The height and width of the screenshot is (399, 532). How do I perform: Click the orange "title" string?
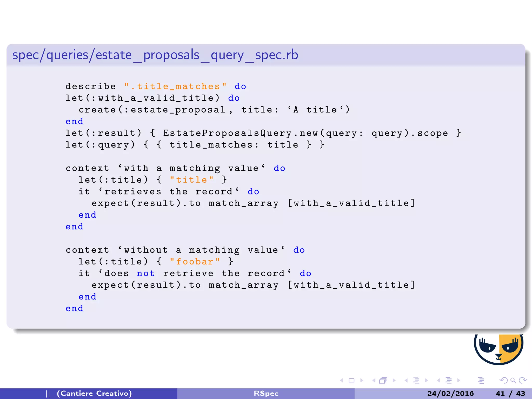point(191,180)
